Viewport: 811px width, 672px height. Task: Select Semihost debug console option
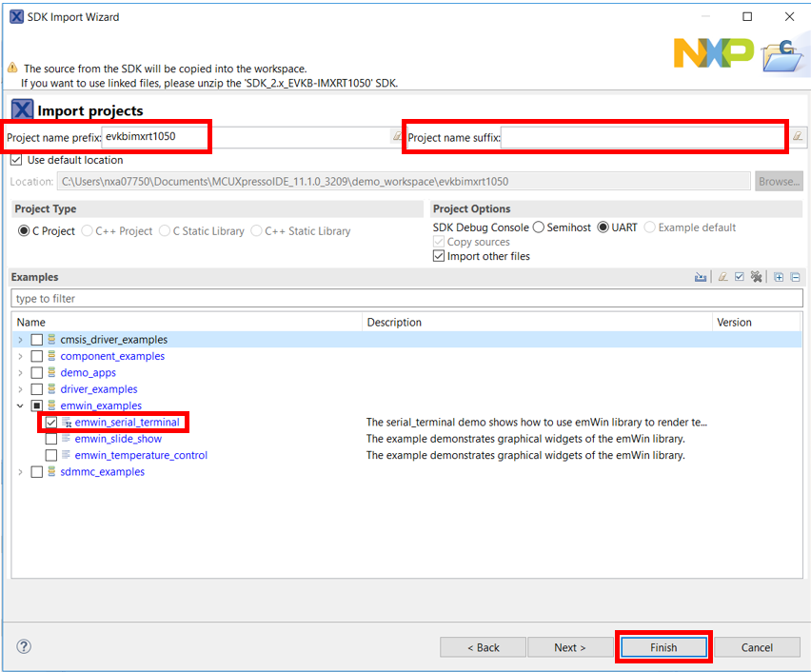click(x=539, y=227)
